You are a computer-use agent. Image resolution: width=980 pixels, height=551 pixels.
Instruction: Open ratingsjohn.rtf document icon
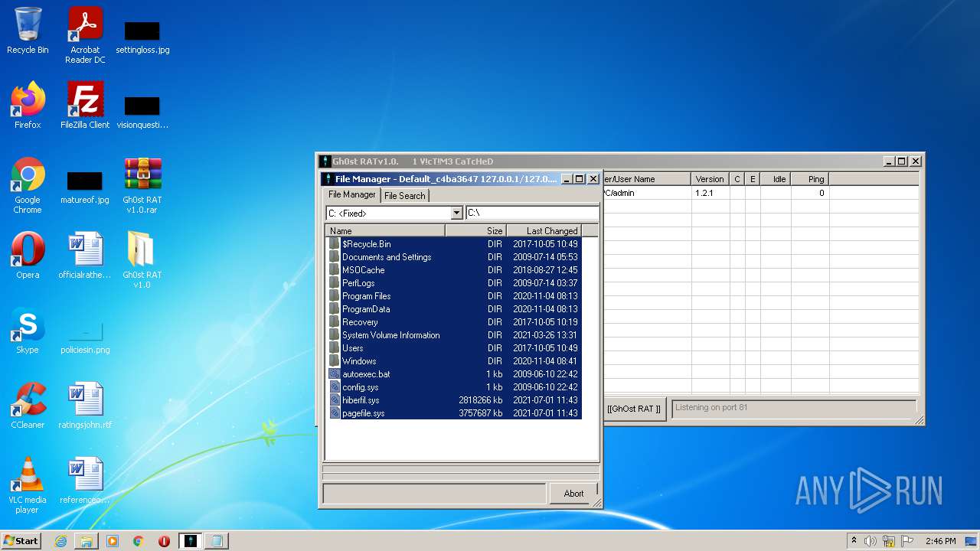85,406
